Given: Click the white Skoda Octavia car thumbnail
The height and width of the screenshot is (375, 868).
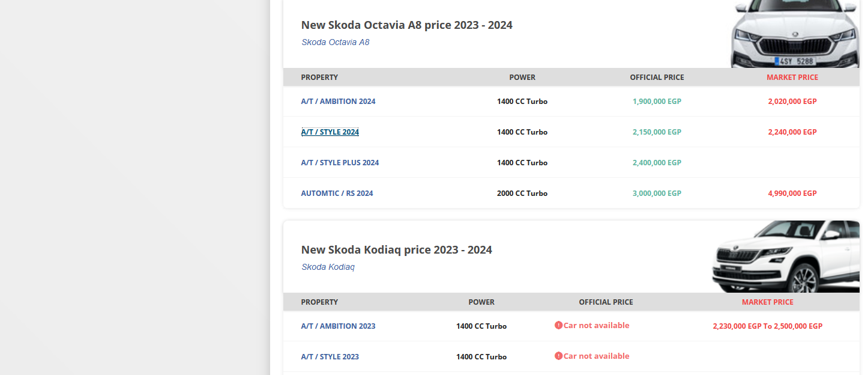Looking at the screenshot, I should click(795, 34).
